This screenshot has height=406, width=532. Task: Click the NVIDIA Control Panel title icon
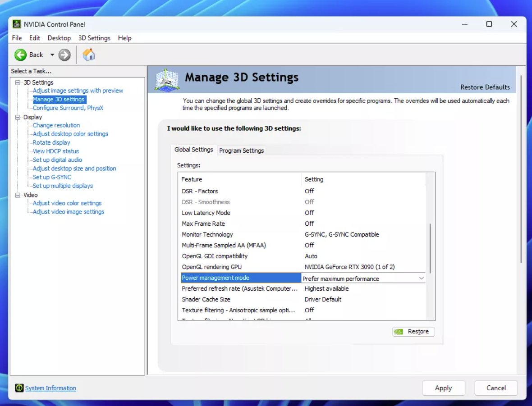(17, 24)
